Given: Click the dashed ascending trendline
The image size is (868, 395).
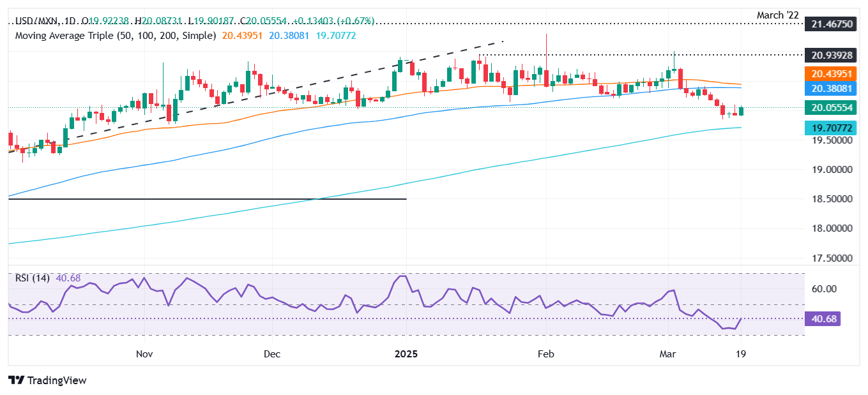Looking at the screenshot, I should [255, 98].
